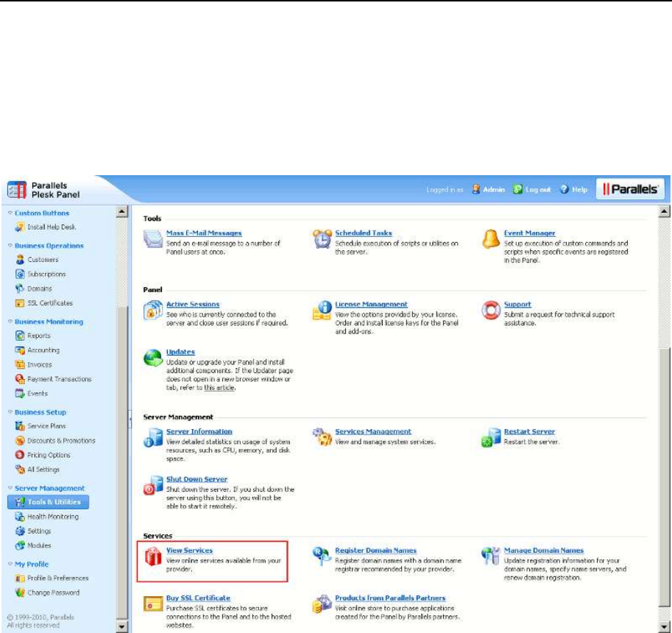
Task: Open Pricing Options in the sidebar
Action: (49, 455)
